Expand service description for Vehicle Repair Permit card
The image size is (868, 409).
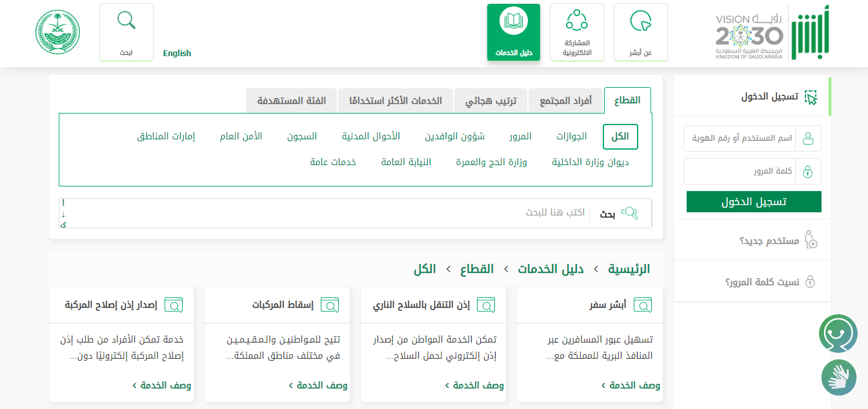point(161,386)
